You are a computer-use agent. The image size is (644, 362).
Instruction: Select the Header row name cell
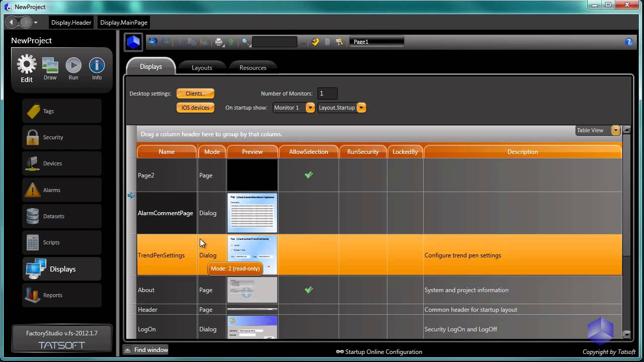167,310
